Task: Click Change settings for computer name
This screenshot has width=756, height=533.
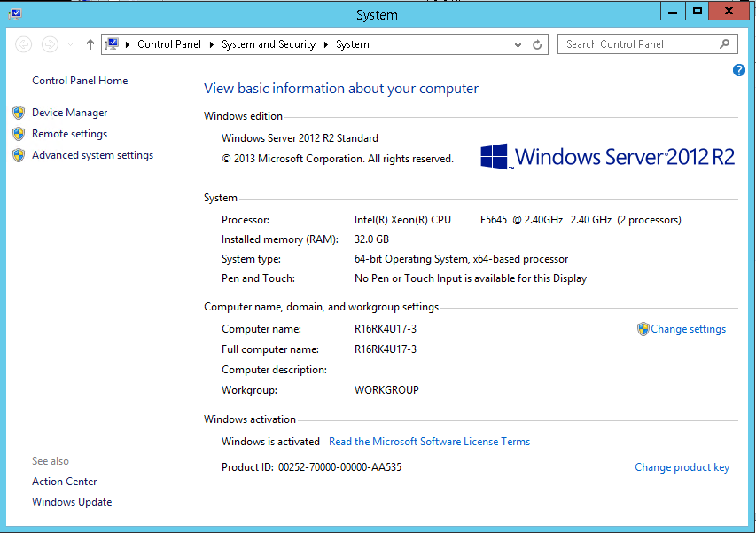Action: tap(688, 329)
